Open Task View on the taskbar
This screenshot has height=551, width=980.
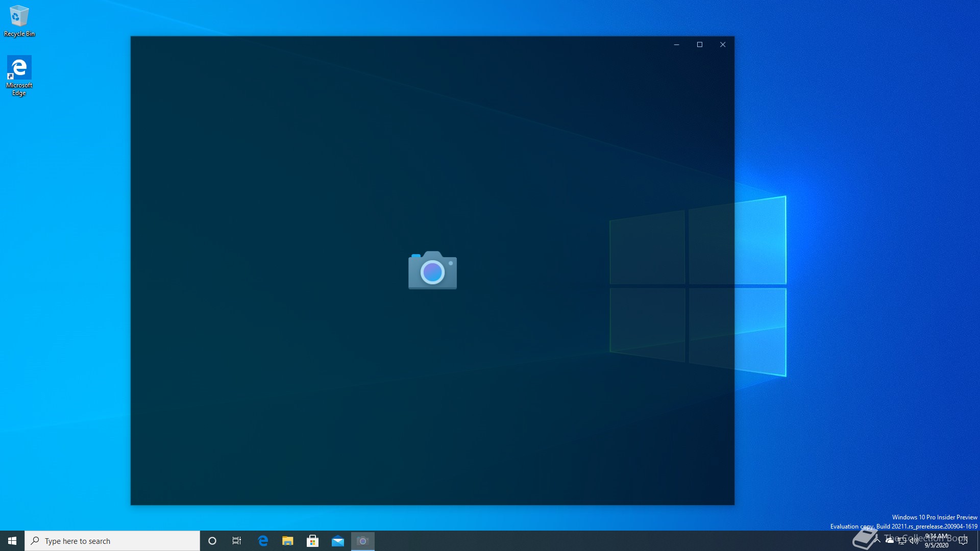click(x=237, y=541)
